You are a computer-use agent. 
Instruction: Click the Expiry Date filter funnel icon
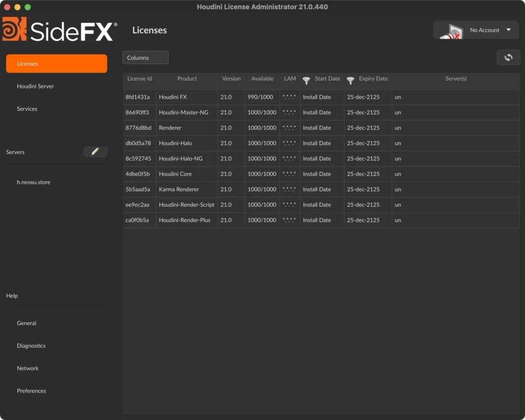click(350, 80)
